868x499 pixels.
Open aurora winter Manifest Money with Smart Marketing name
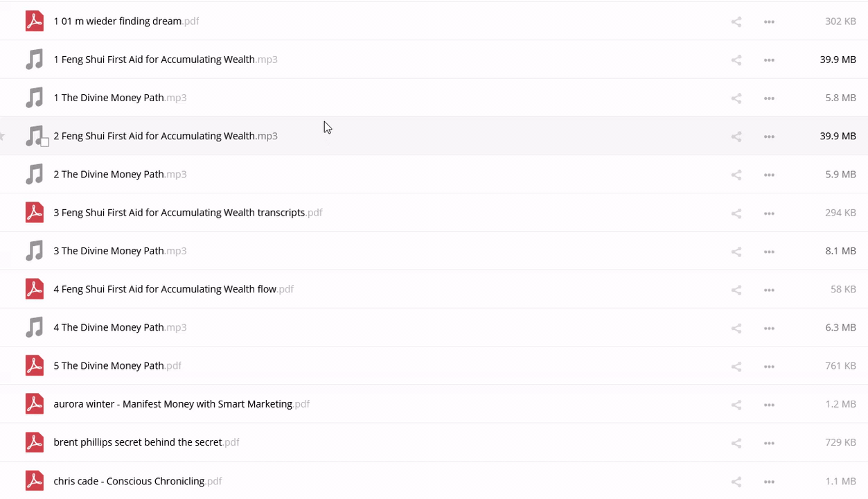coord(172,404)
